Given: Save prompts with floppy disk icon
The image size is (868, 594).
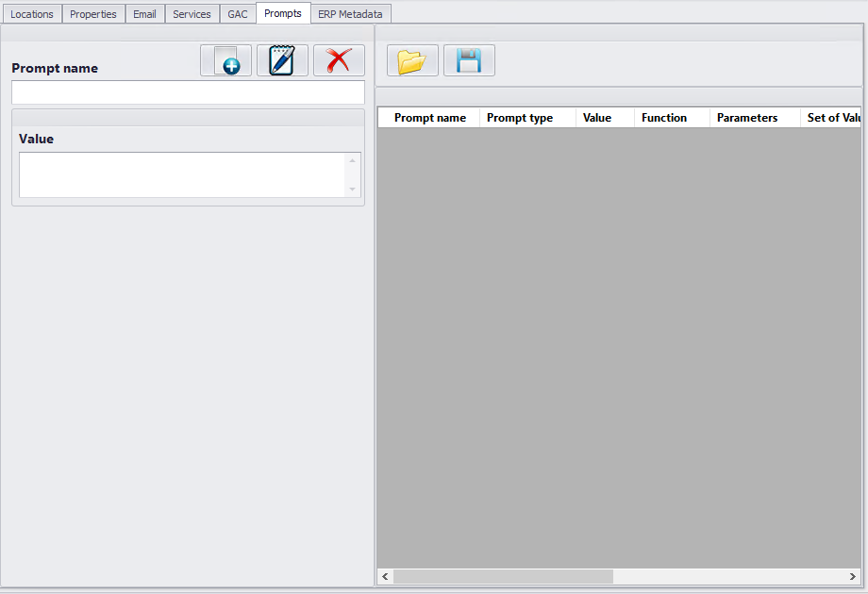Looking at the screenshot, I should coord(469,60).
